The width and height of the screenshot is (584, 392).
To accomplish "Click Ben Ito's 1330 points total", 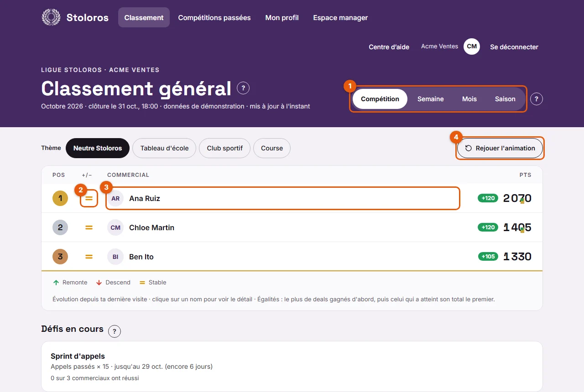I will tap(517, 257).
